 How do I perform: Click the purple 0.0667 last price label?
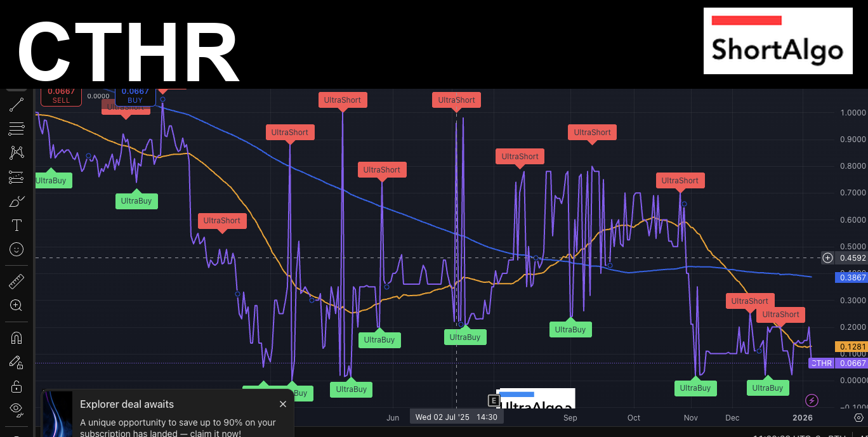click(852, 363)
